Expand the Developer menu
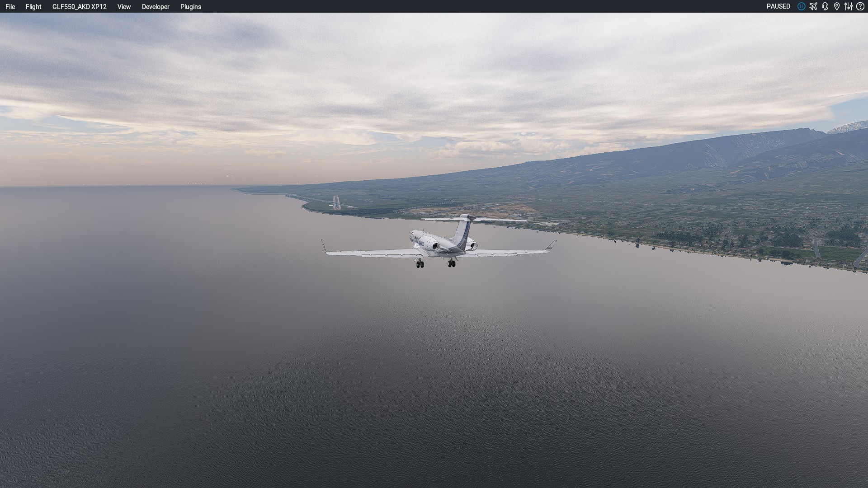The image size is (868, 488). point(156,7)
